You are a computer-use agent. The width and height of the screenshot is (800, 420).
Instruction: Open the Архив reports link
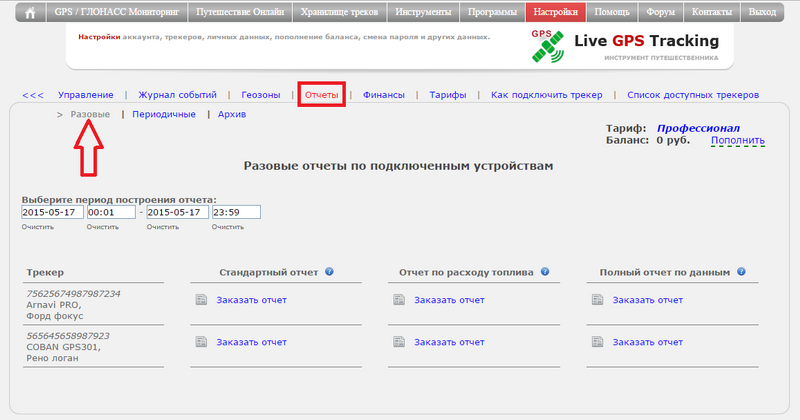point(231,115)
